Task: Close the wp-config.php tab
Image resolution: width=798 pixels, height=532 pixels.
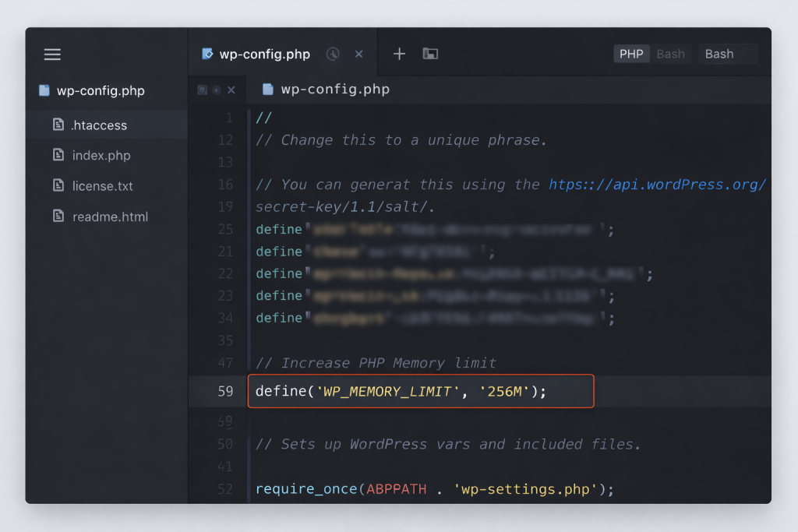Action: [x=358, y=54]
